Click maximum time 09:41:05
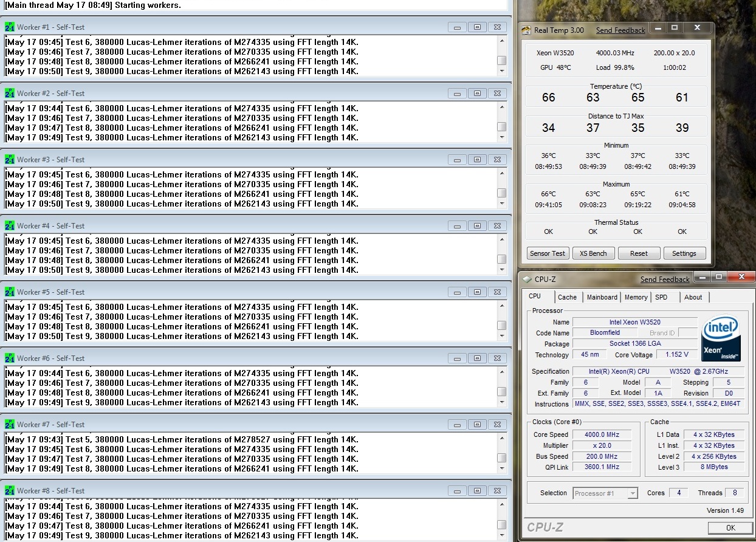Viewport: 756px width, 542px height. click(x=549, y=205)
